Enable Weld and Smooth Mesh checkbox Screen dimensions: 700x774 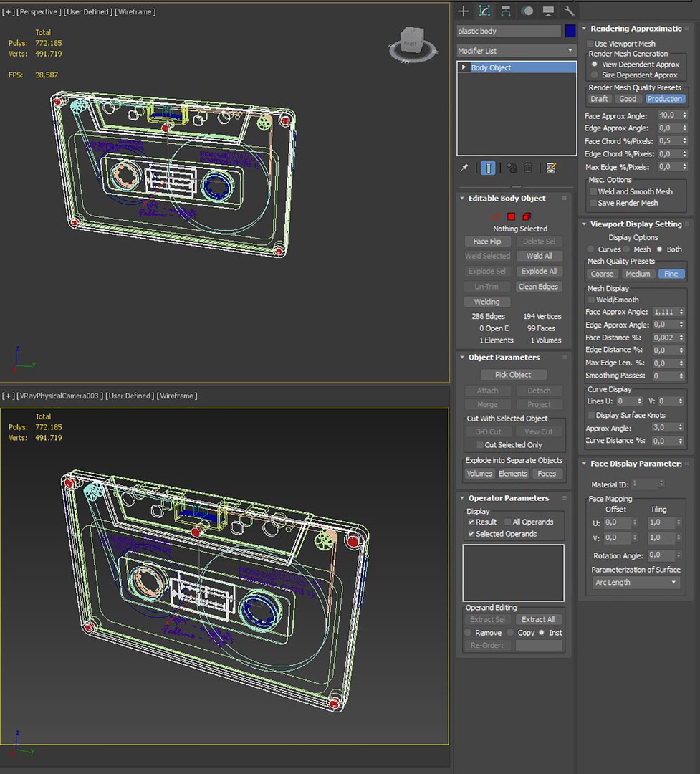click(x=593, y=191)
